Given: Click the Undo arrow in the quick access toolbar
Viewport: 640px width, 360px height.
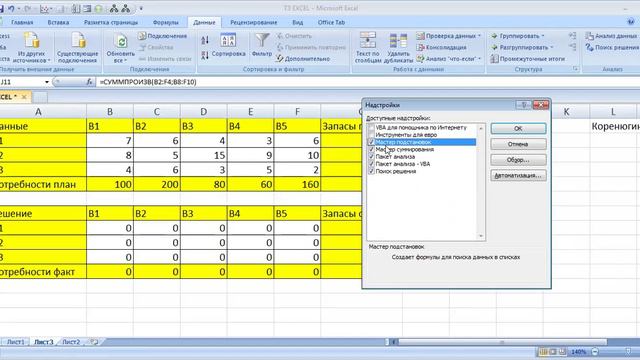Looking at the screenshot, I should [11, 8].
